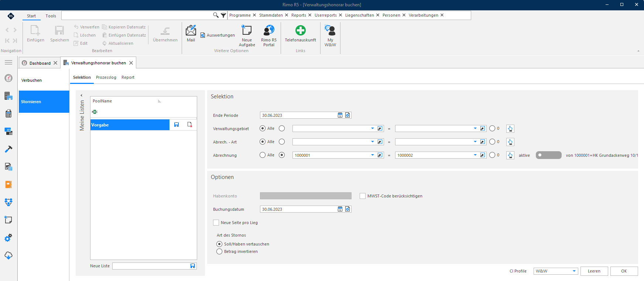Open calendar picker for Ende Periode
644x281 pixels.
click(x=340, y=115)
